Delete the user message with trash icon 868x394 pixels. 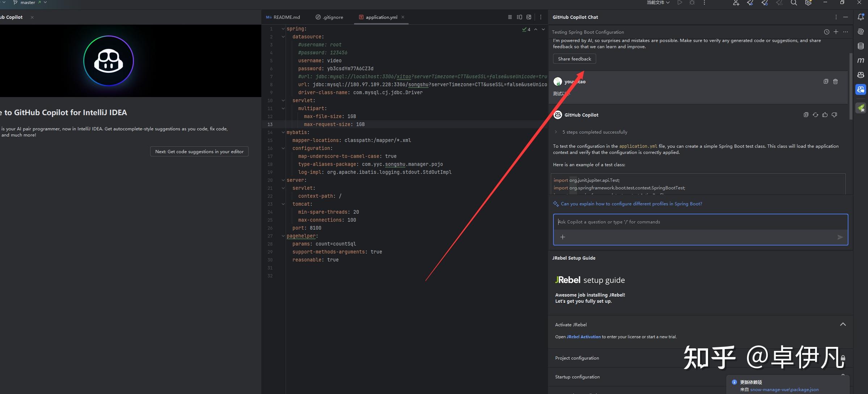click(x=835, y=81)
